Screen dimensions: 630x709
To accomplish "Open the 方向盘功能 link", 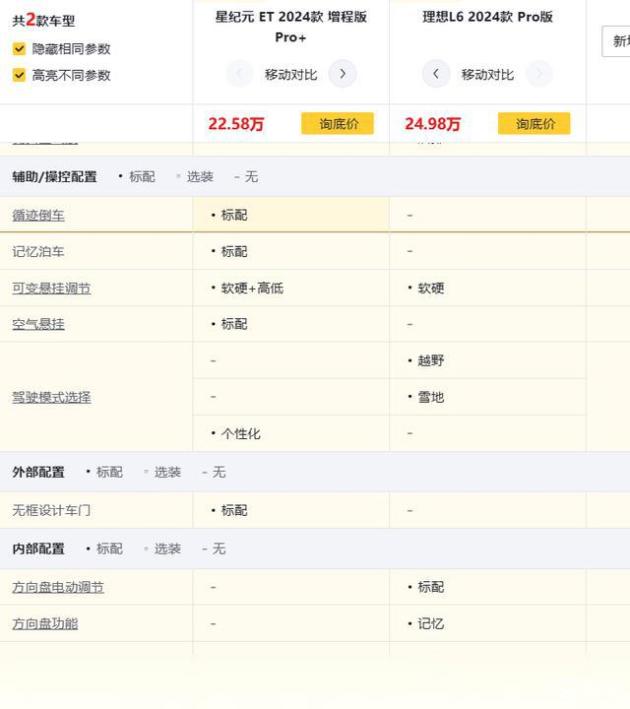I will (x=45, y=623).
